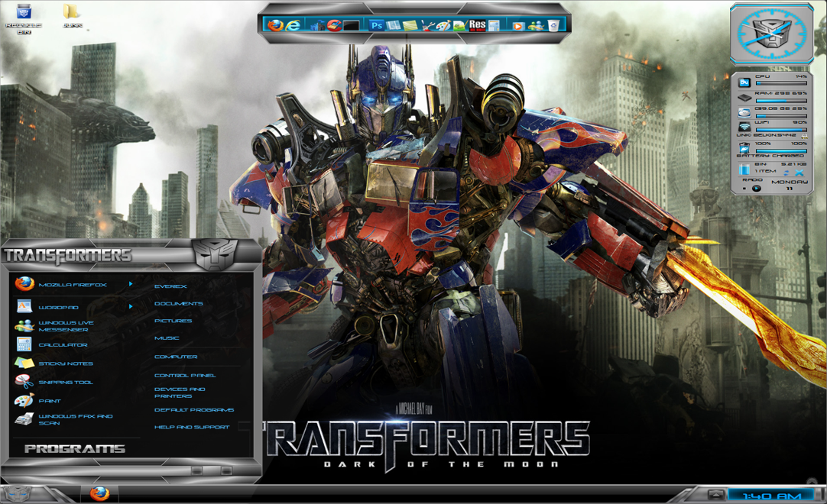
Task: Click the 1:40 AM taskbar clock
Action: pos(772,496)
